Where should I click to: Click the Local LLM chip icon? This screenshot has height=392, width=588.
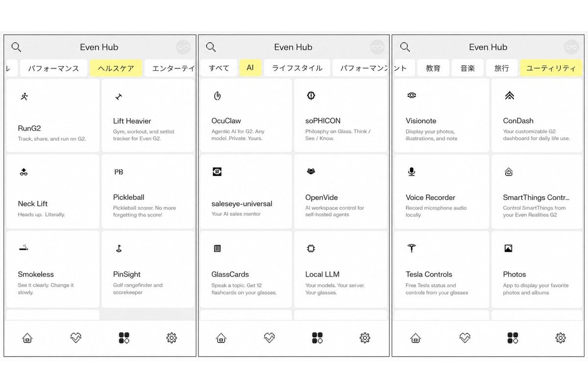coord(311,248)
